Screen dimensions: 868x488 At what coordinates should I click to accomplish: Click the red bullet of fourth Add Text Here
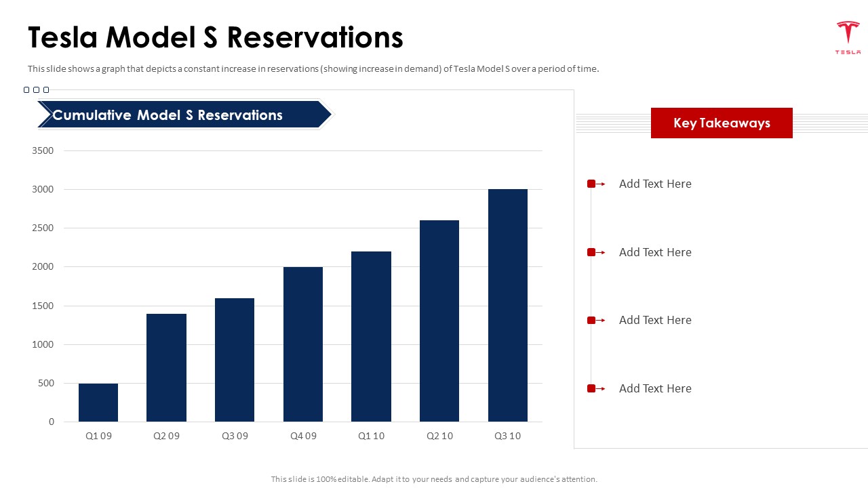point(591,388)
